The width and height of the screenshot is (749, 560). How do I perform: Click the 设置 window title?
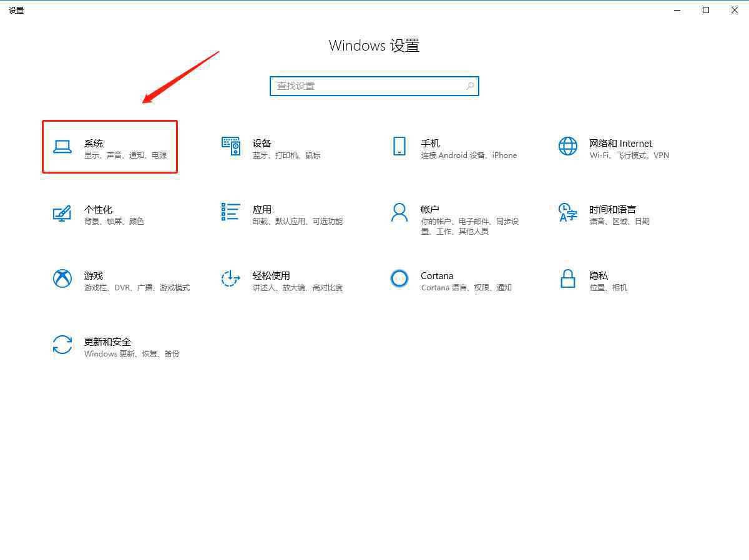point(16,11)
